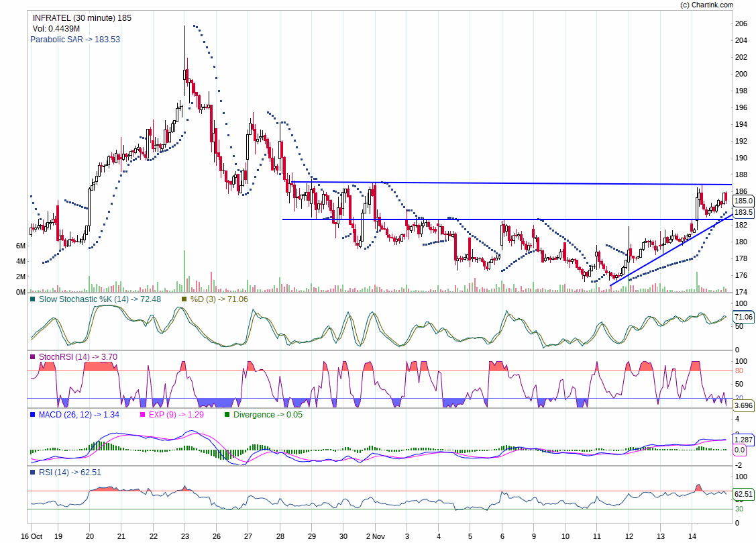The width and height of the screenshot is (756, 543).
Task: Click the 185.0 current price tag
Action: 743,201
